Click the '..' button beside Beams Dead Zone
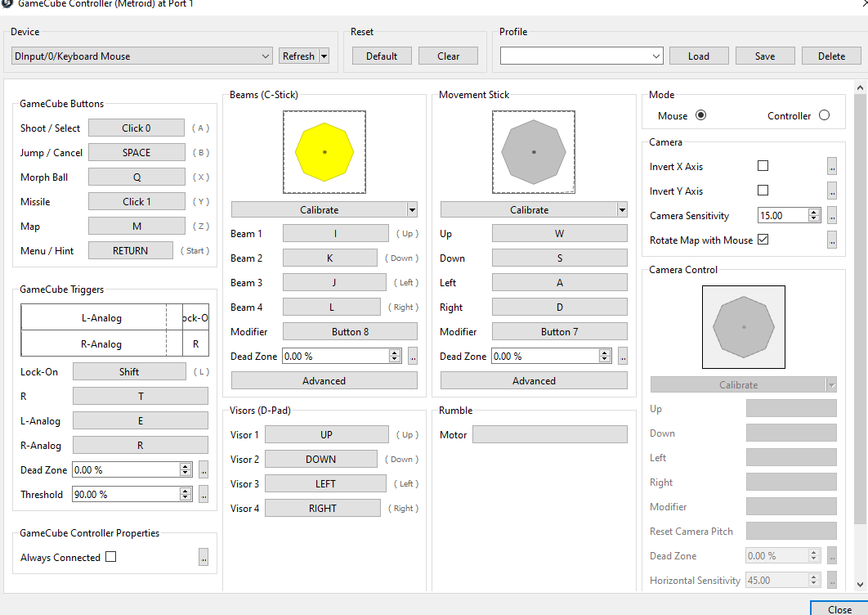 pyautogui.click(x=413, y=357)
